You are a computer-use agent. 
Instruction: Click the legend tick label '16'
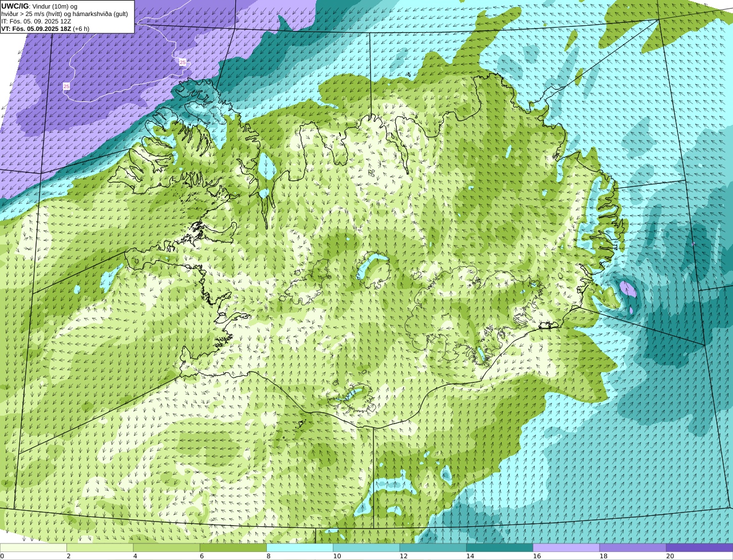[x=537, y=556]
